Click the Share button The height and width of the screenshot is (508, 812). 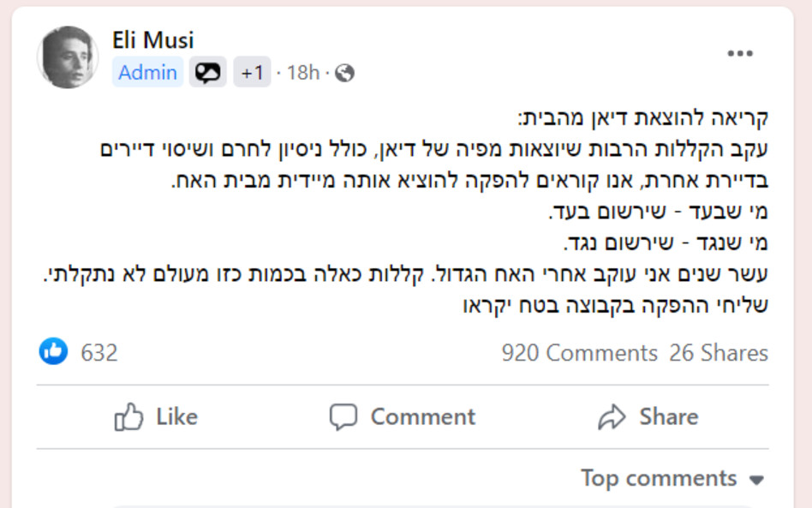[x=651, y=416]
